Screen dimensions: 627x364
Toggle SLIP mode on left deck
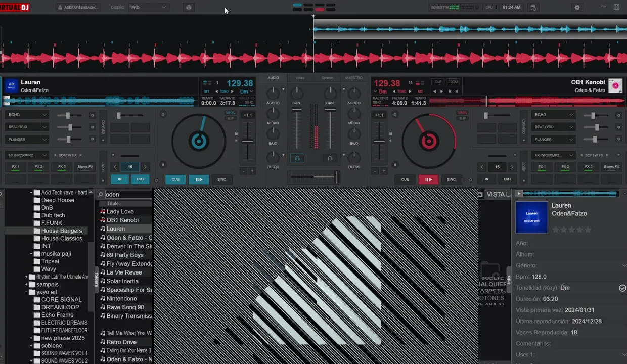pos(230,118)
